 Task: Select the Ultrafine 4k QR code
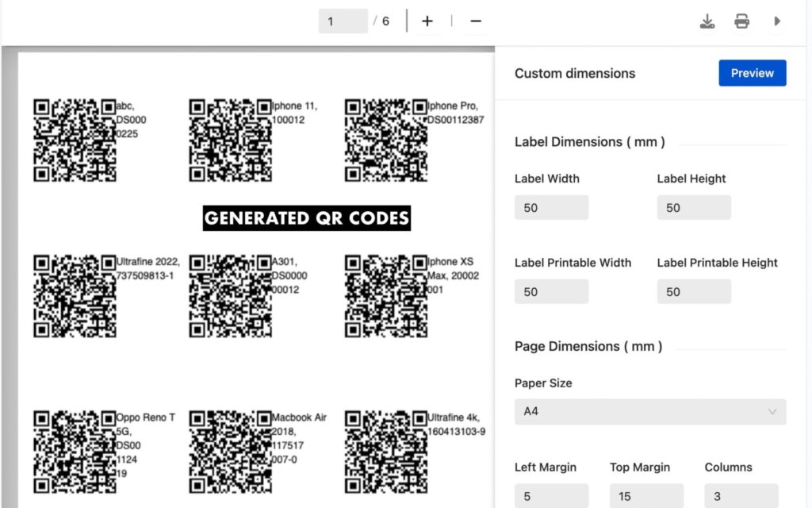tap(385, 452)
